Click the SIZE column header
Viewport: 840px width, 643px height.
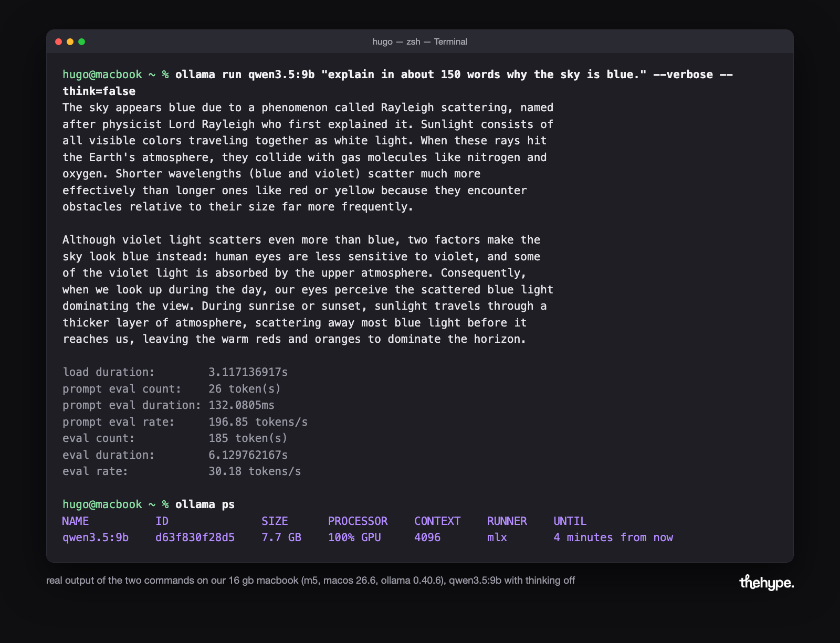tap(275, 521)
